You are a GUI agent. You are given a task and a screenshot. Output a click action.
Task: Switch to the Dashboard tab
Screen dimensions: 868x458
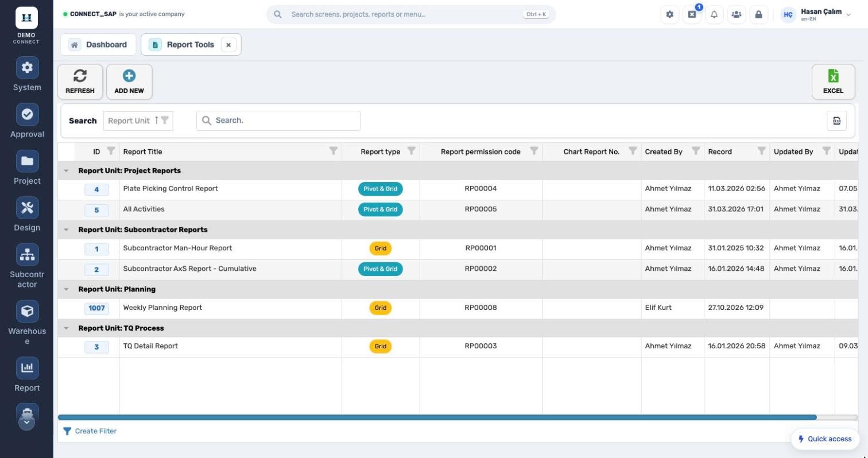[98, 45]
